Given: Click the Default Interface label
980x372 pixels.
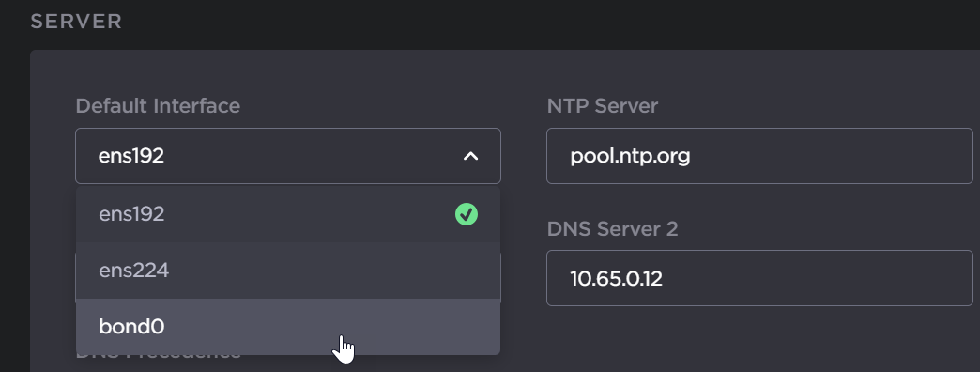Looking at the screenshot, I should point(158,105).
